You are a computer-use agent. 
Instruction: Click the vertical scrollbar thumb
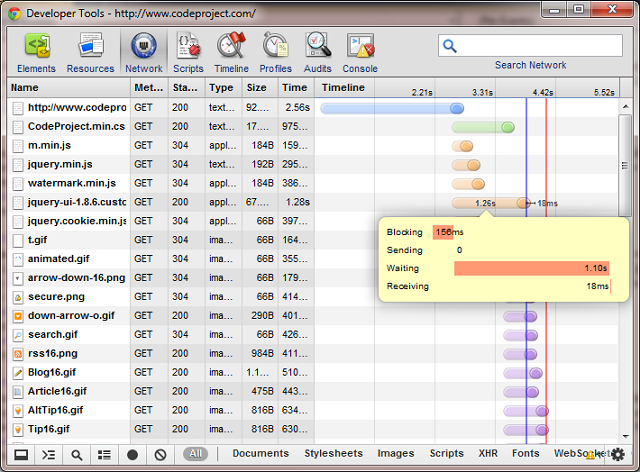pos(625,165)
